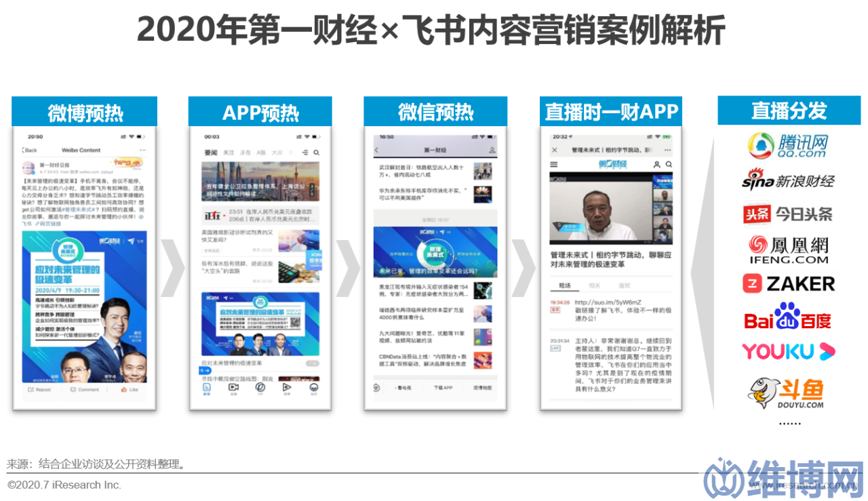Tap user account icon on live page

pos(656,164)
